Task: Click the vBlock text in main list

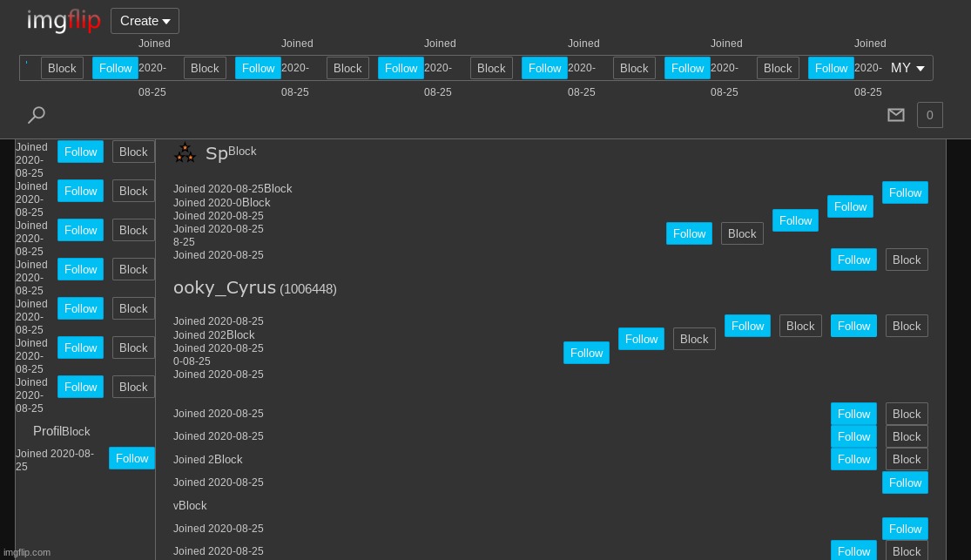Action: tap(190, 505)
